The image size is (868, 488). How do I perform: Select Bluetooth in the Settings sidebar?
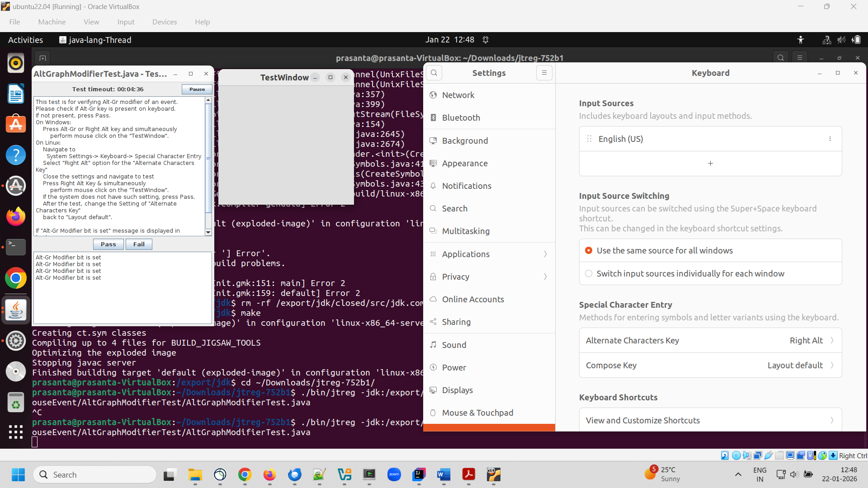pyautogui.click(x=461, y=117)
